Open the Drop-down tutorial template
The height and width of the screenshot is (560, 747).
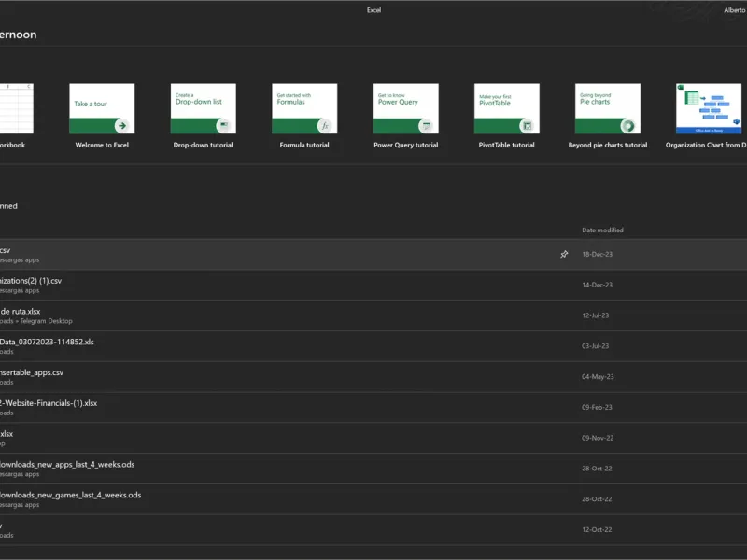(203, 108)
